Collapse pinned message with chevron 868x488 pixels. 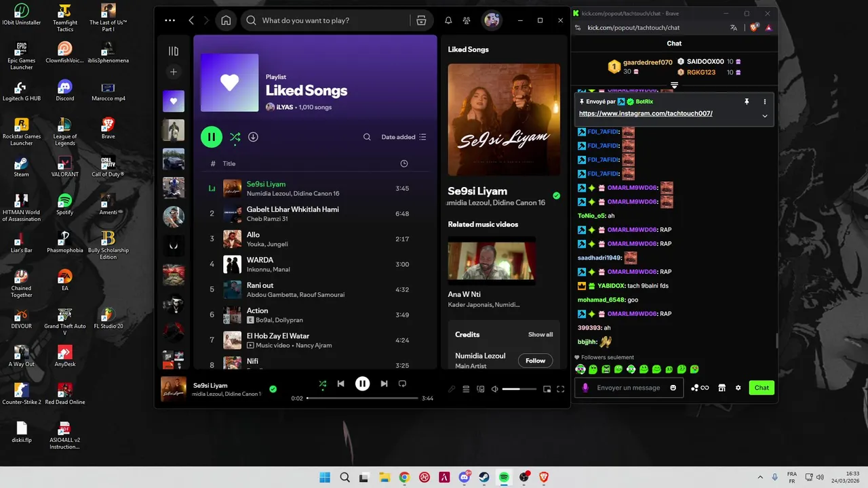[765, 116]
